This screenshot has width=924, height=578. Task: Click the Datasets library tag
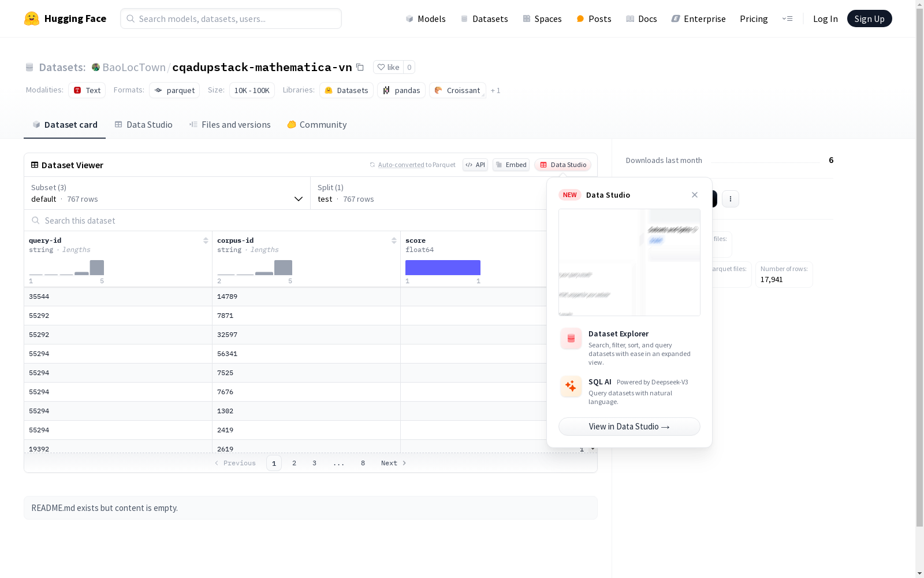346,90
